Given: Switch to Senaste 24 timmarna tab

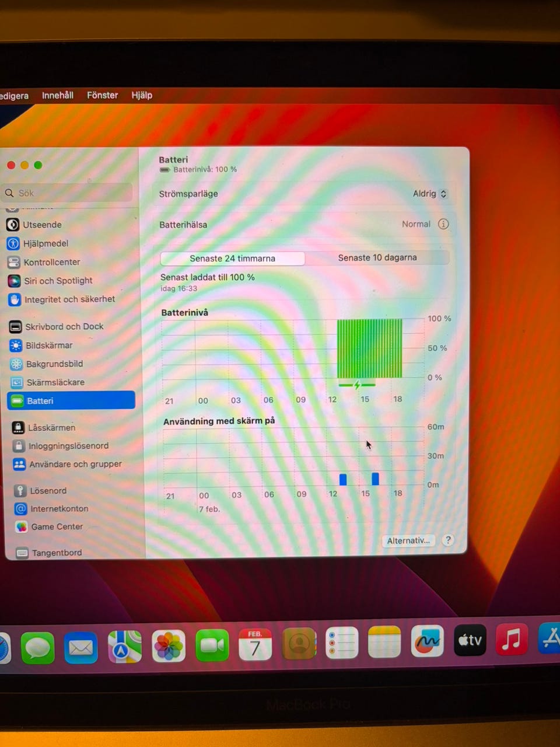Looking at the screenshot, I should 232,259.
